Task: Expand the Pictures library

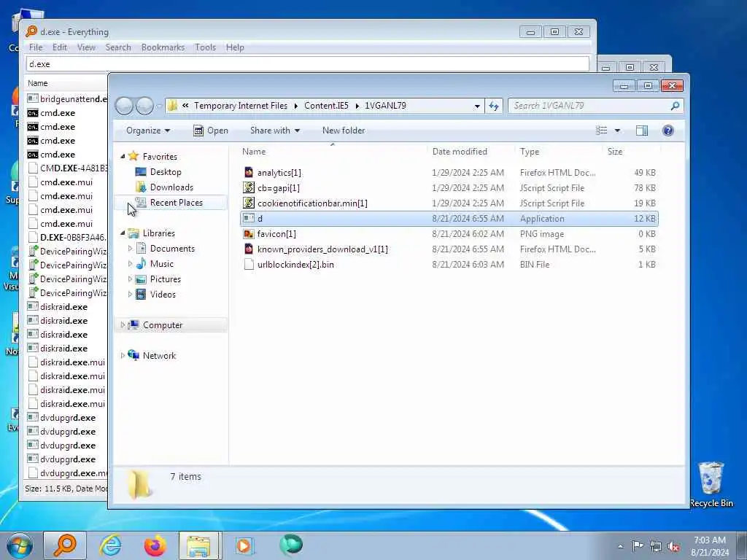Action: (x=130, y=279)
